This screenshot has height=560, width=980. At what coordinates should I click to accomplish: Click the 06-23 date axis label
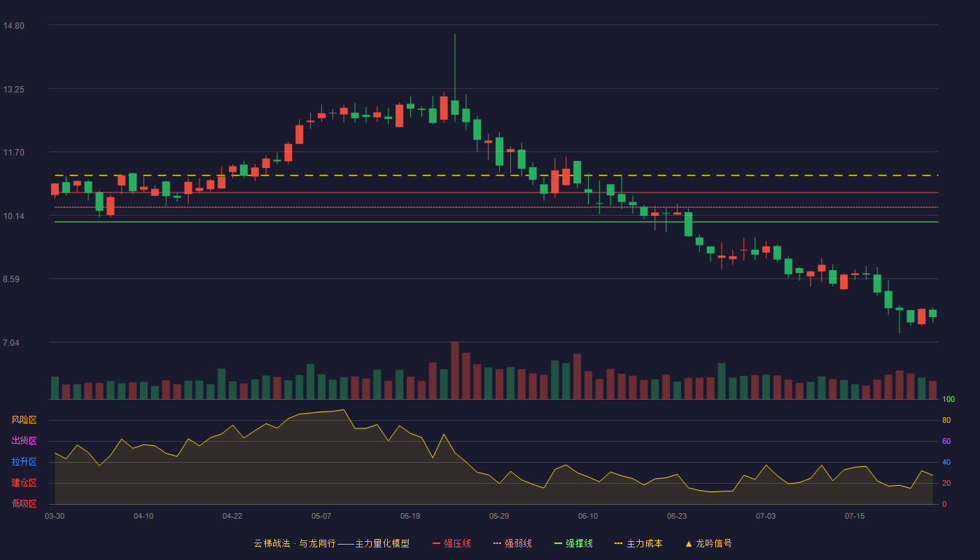(677, 516)
